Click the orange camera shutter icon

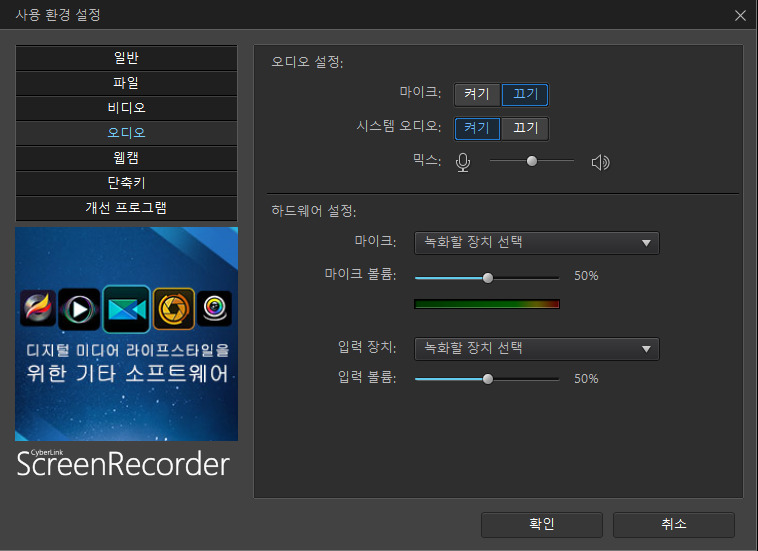click(174, 309)
